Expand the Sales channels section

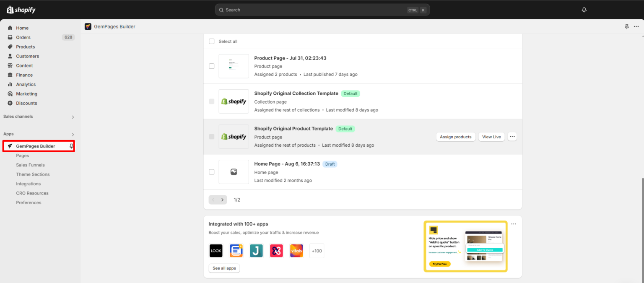pyautogui.click(x=73, y=117)
